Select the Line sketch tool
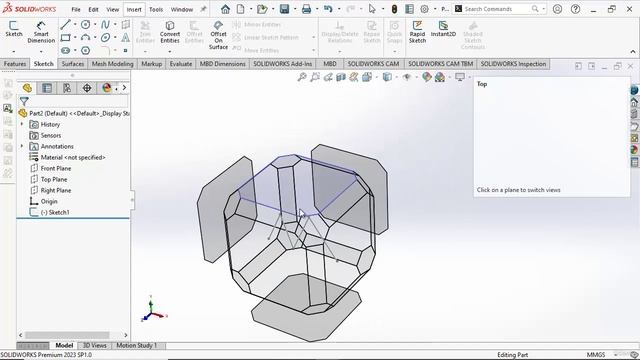This screenshot has width=640, height=360. coord(65,25)
